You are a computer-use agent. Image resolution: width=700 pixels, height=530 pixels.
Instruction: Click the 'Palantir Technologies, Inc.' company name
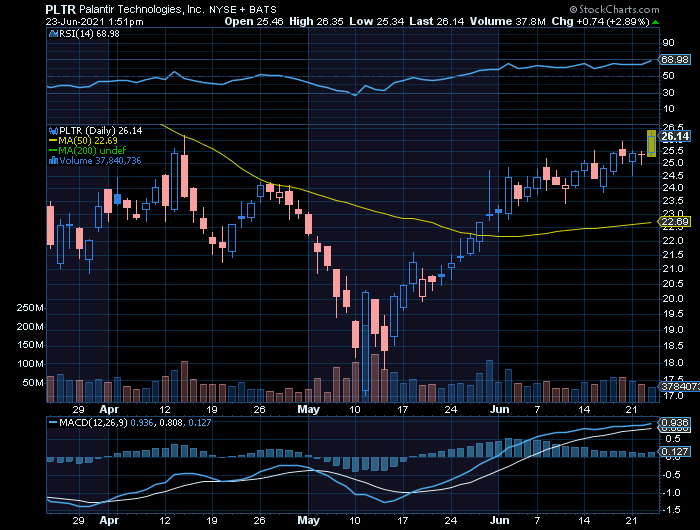tap(142, 9)
